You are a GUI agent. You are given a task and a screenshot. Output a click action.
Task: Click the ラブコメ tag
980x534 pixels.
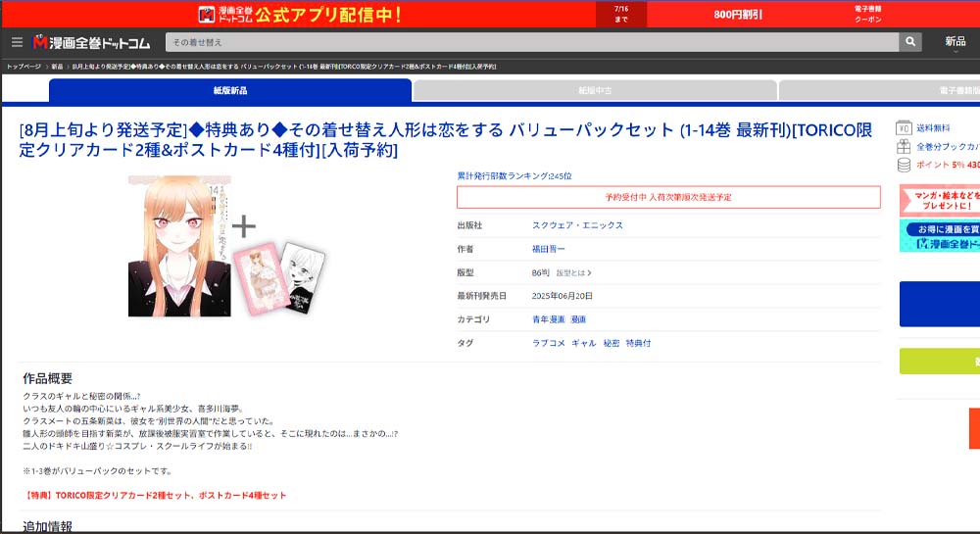pos(548,344)
